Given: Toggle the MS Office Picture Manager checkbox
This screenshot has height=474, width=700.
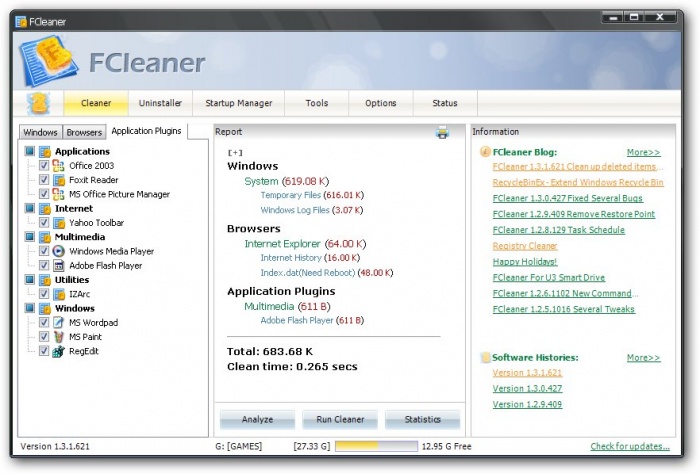Looking at the screenshot, I should pyautogui.click(x=44, y=194).
